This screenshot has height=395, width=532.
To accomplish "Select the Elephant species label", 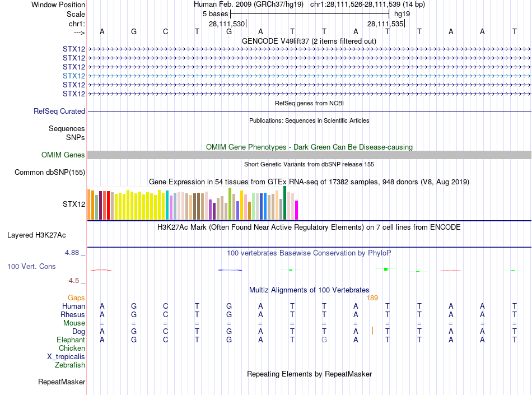I will point(71,340).
